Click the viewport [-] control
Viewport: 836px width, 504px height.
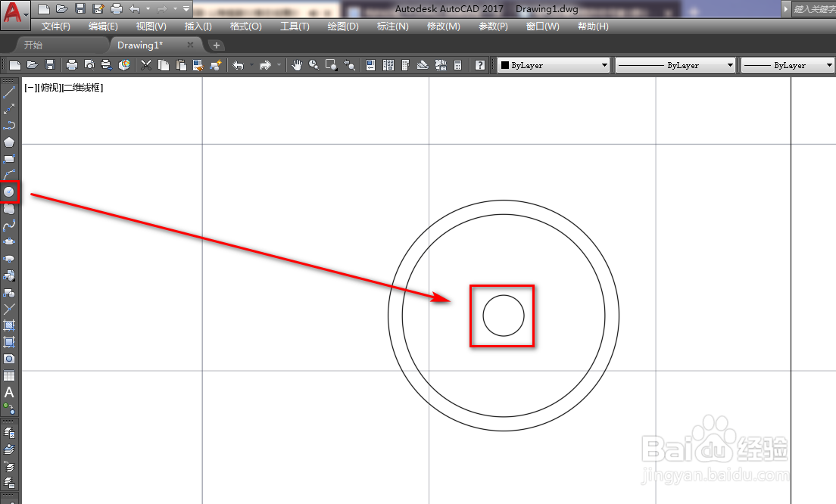point(30,87)
